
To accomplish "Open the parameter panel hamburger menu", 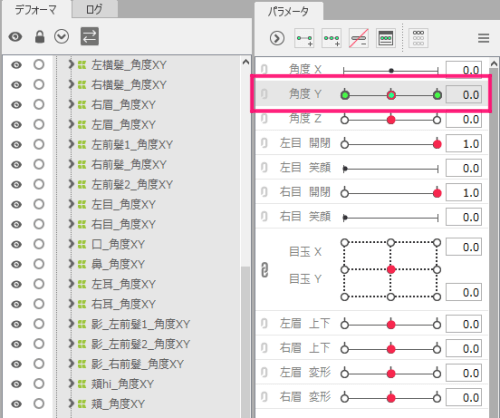I will (483, 38).
